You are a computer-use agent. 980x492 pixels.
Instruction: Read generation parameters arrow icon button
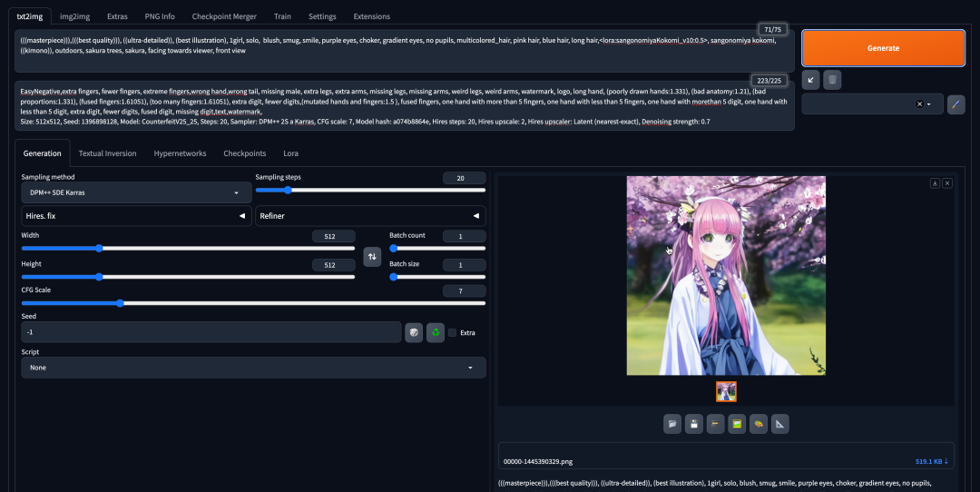(x=810, y=80)
